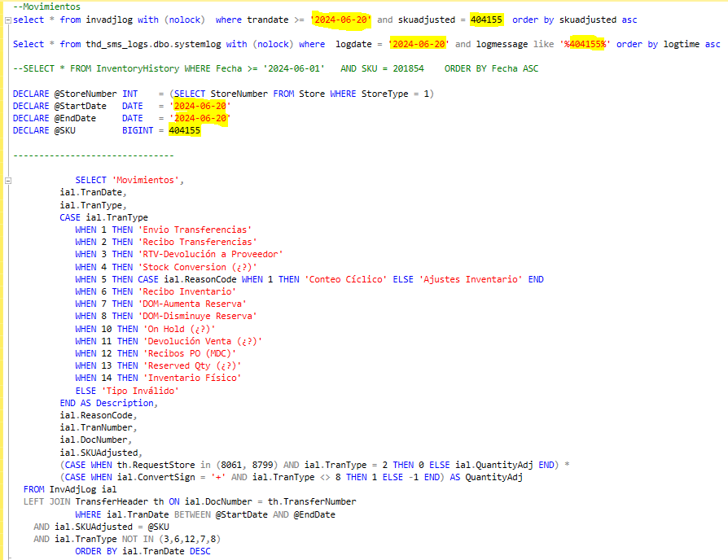
Task: Click '@SKU' in the DECLARE statement
Action: (x=65, y=130)
